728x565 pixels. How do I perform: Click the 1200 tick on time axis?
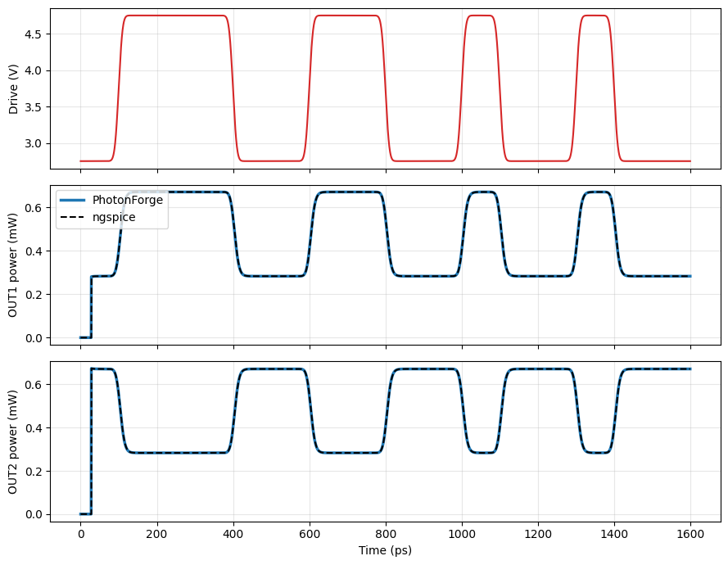[538, 535]
